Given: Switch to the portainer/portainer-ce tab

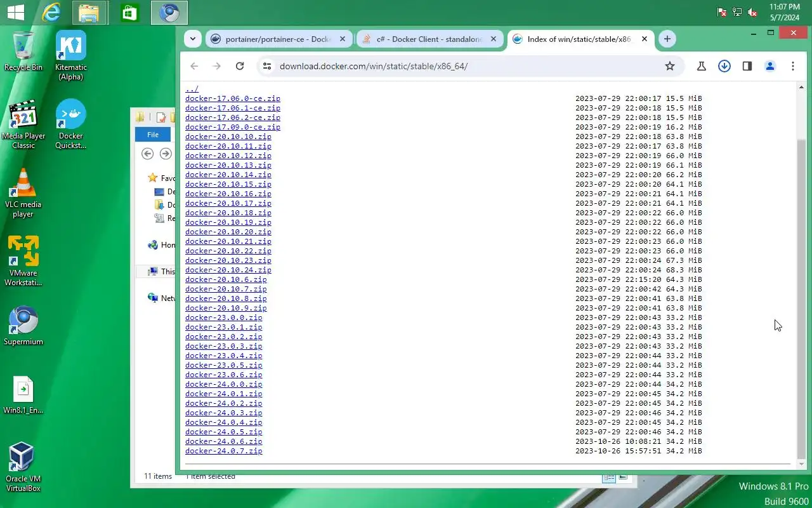Looking at the screenshot, I should pos(279,39).
